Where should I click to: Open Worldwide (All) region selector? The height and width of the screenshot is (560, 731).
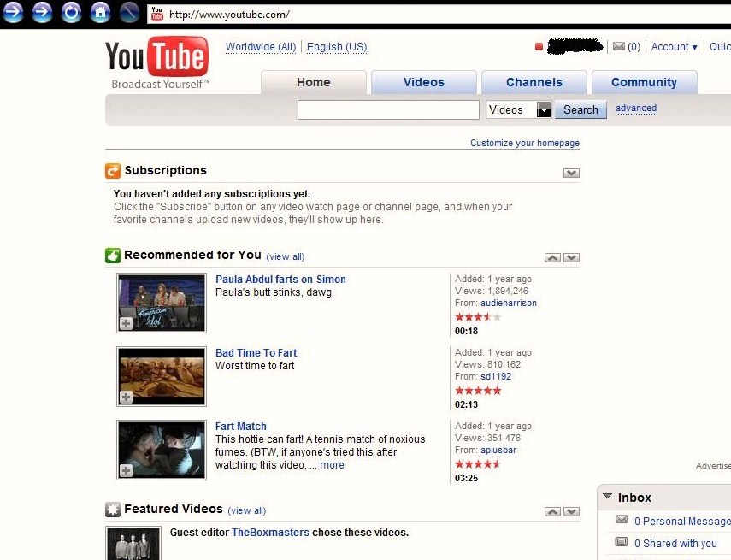(x=261, y=47)
